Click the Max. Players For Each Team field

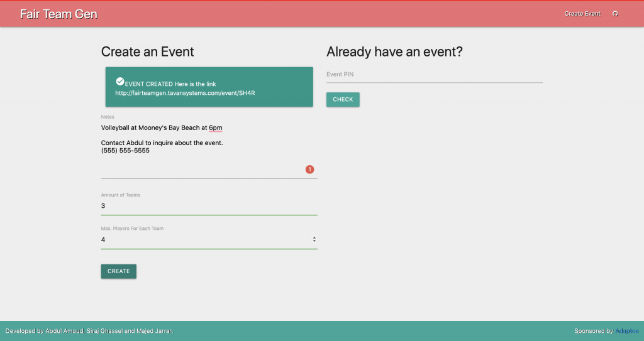click(x=209, y=240)
